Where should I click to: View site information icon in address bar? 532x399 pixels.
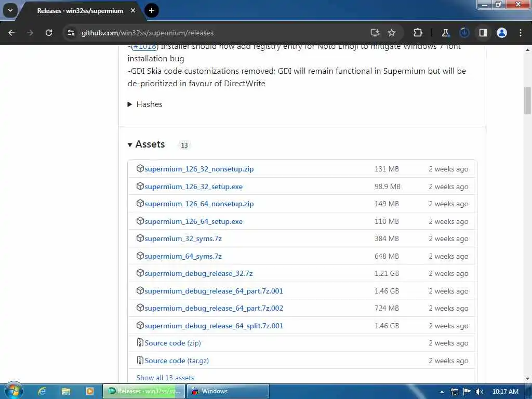point(71,33)
